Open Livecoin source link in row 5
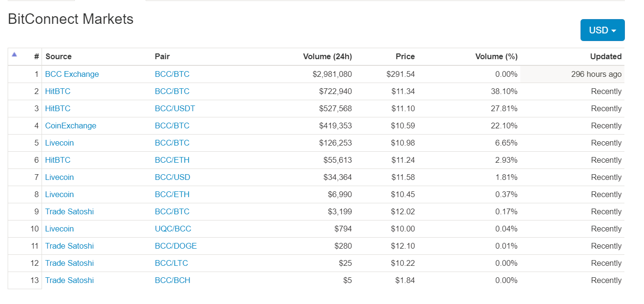644x304 pixels. click(x=59, y=143)
